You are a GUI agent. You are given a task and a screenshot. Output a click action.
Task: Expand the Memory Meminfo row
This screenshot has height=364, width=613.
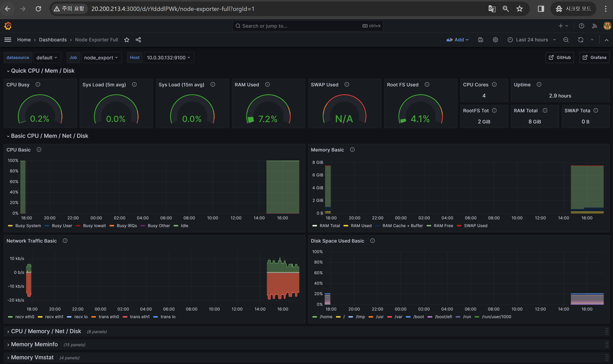[34, 344]
